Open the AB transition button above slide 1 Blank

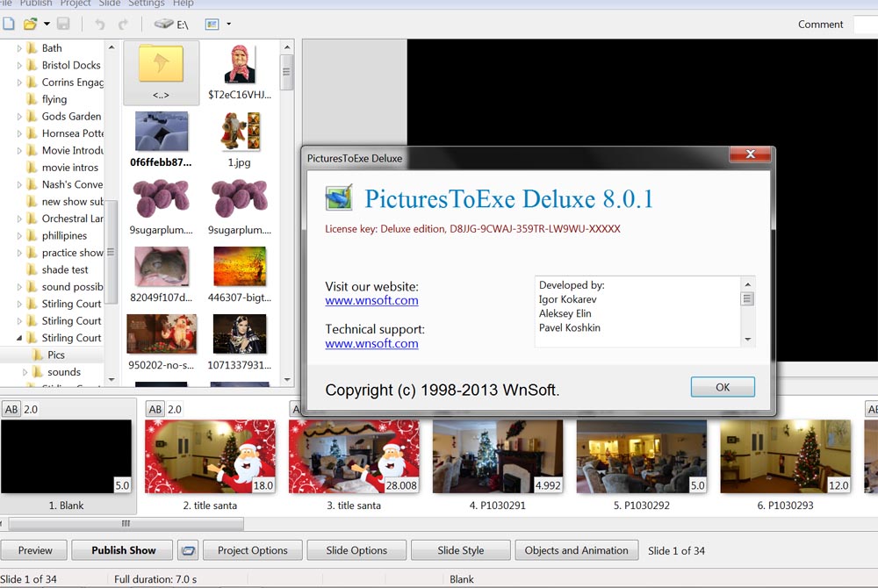[x=11, y=409]
